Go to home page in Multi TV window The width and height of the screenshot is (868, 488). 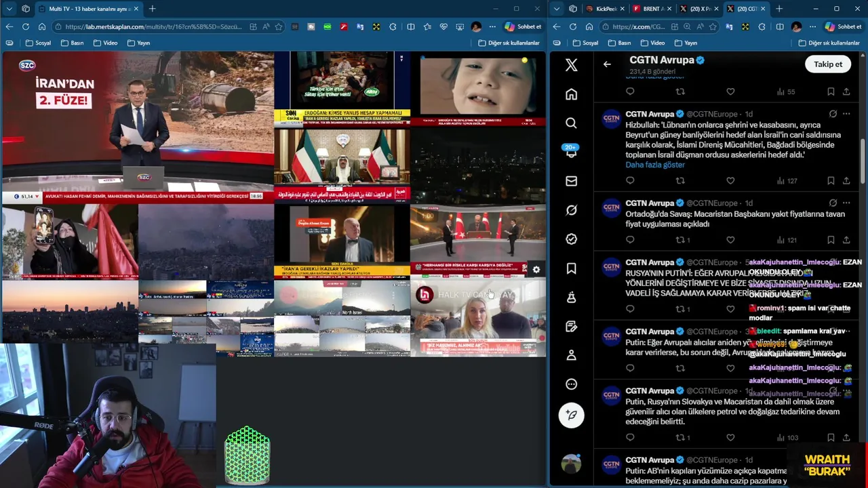pos(41,26)
